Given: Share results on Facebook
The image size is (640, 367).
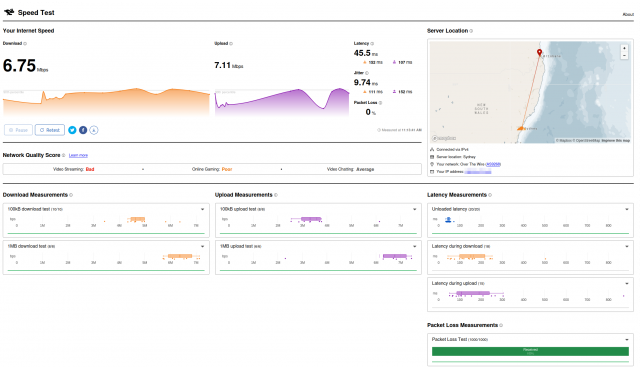Looking at the screenshot, I should click(83, 130).
